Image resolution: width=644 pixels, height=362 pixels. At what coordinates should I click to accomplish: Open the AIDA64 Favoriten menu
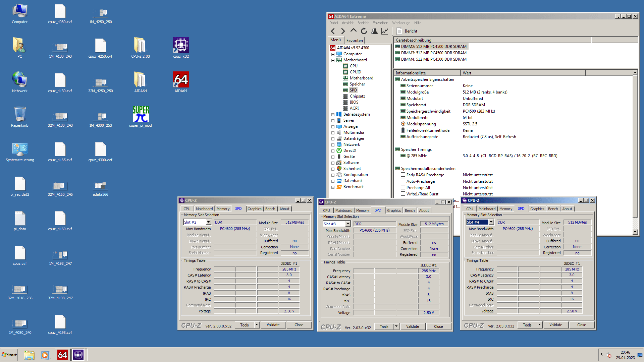(380, 23)
